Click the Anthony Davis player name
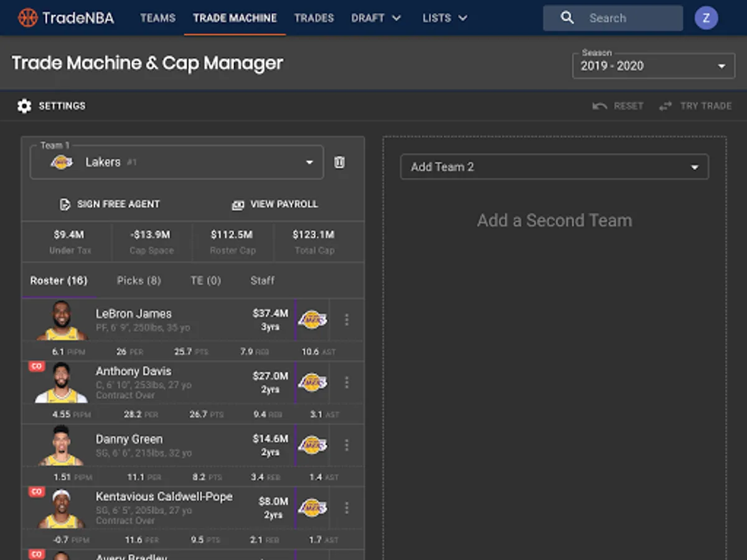The height and width of the screenshot is (560, 747). tap(134, 371)
